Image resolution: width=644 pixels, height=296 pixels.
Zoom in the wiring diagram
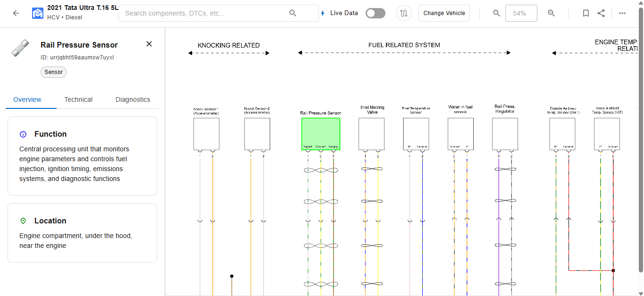[x=551, y=13]
